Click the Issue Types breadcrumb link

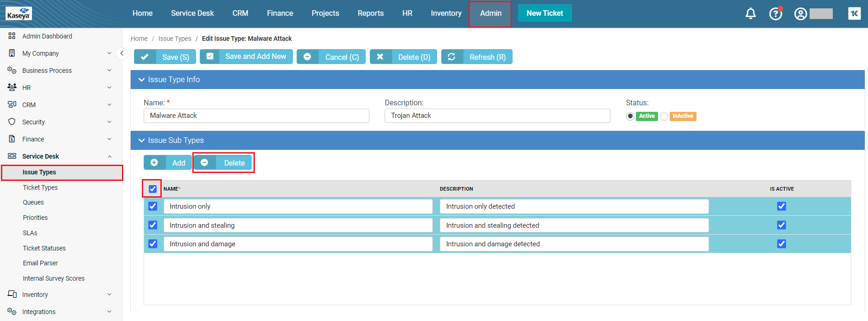pyautogui.click(x=175, y=39)
